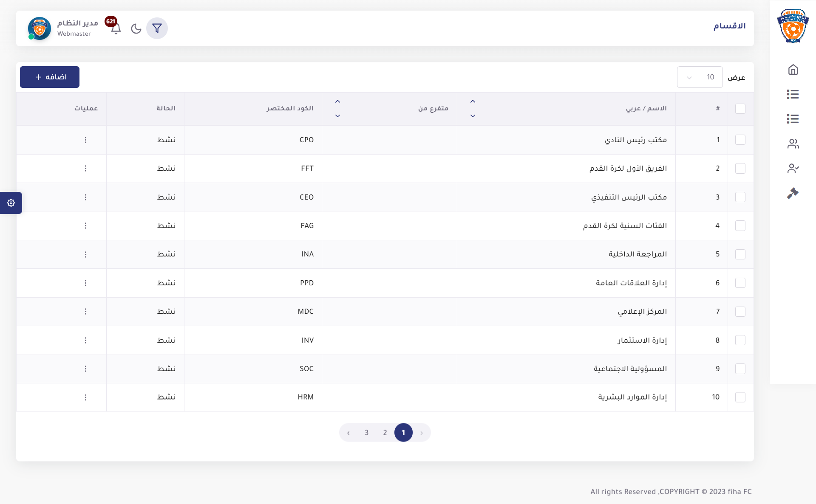Open the notifications bell
Image resolution: width=816 pixels, height=504 pixels.
pos(116,28)
